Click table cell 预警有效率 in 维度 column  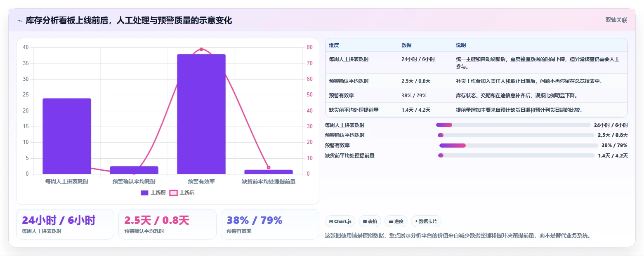click(x=341, y=96)
